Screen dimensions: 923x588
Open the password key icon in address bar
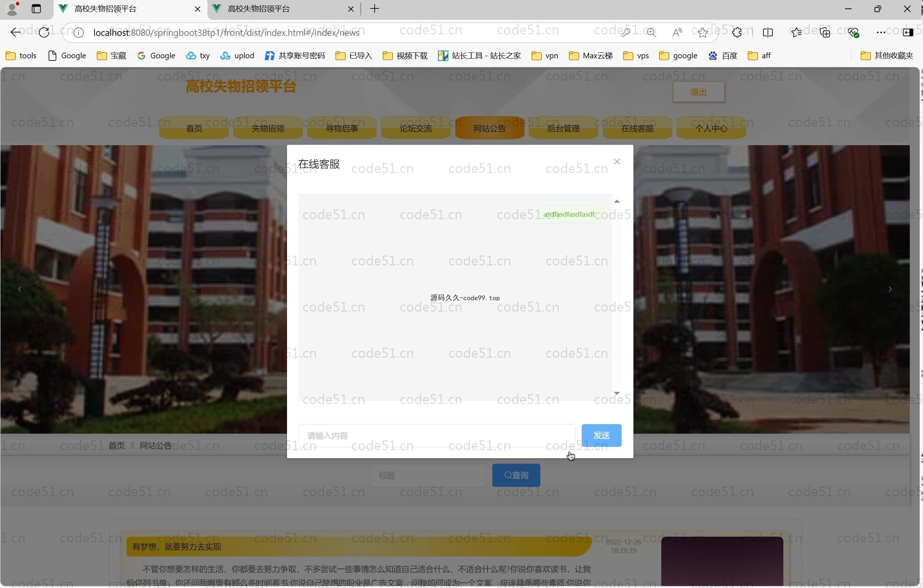point(625,33)
